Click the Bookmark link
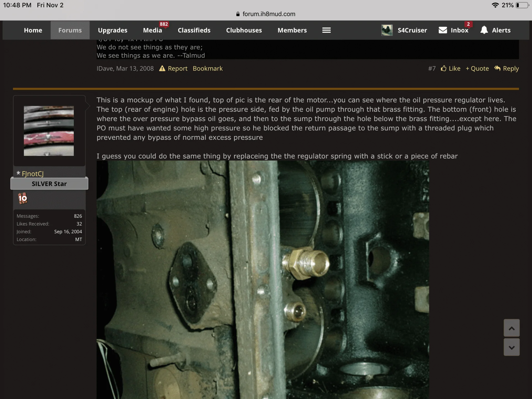This screenshot has width=532, height=399. tap(208, 68)
